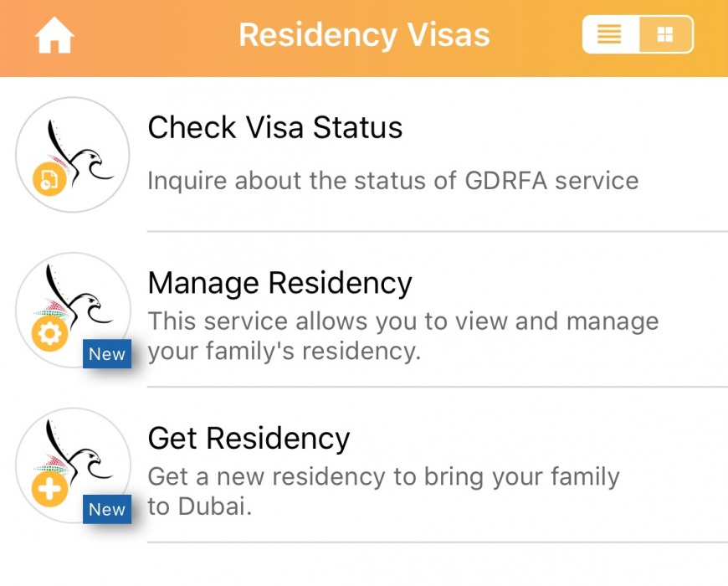Switch to grid view layout
Screen dimensions: 728x586
[x=665, y=35]
